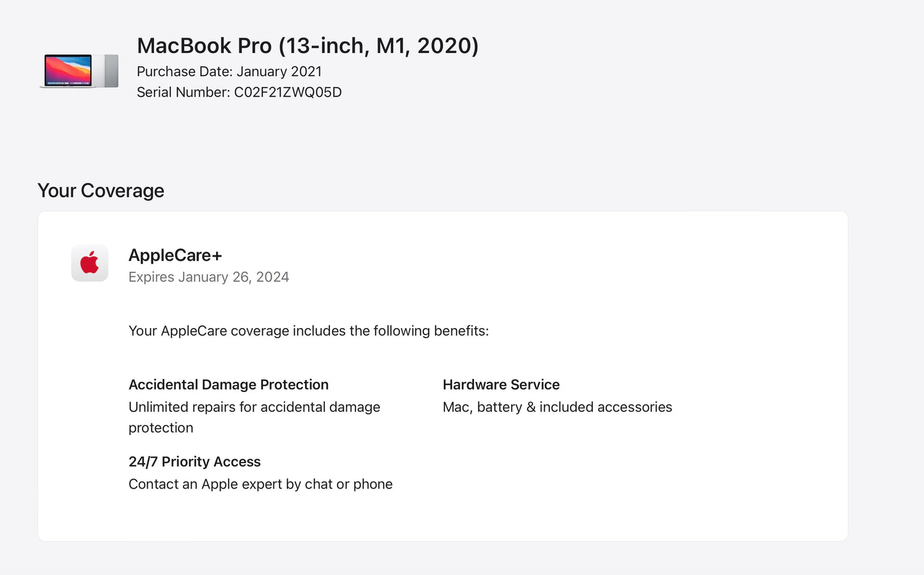Click the Expires January 26, 2024 text
924x575 pixels.
(208, 277)
